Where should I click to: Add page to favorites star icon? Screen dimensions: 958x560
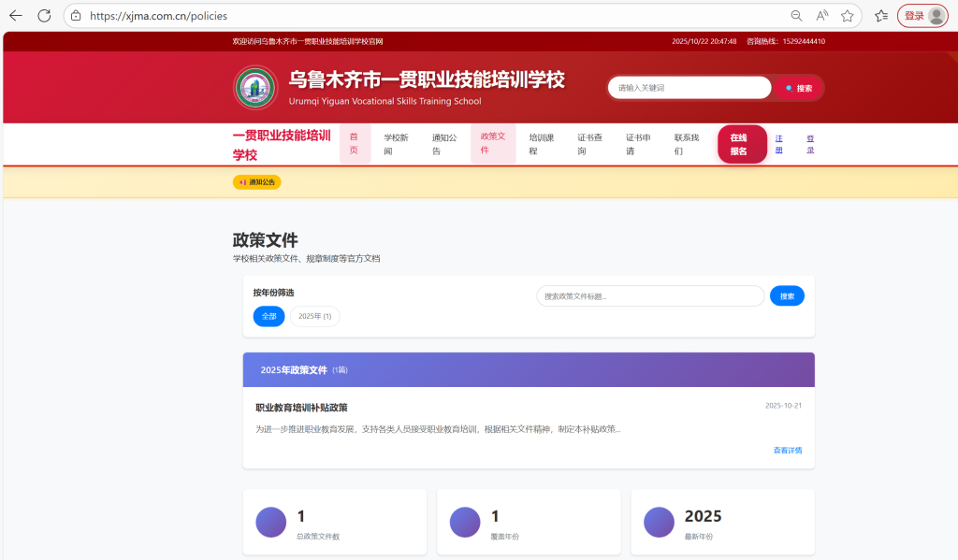click(848, 16)
